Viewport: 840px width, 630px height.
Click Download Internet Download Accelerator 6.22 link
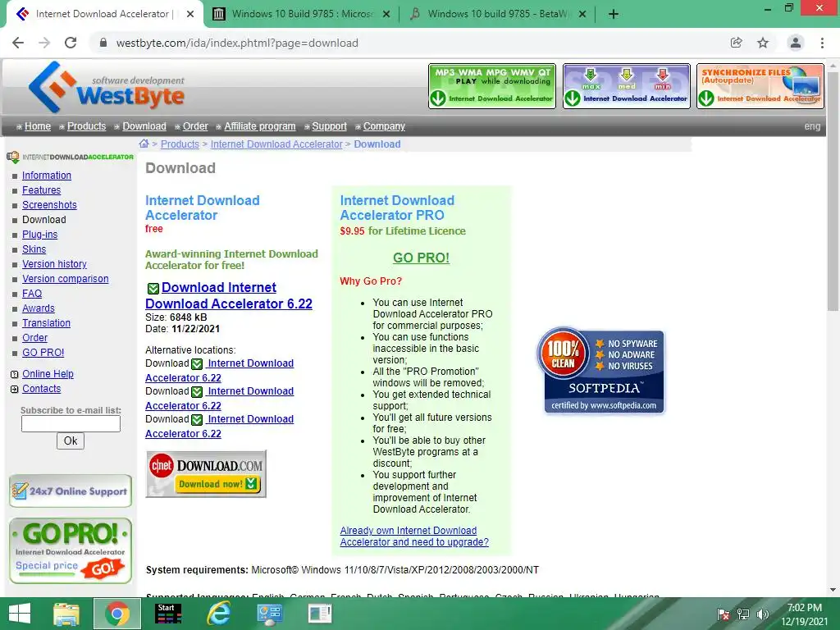click(x=229, y=295)
